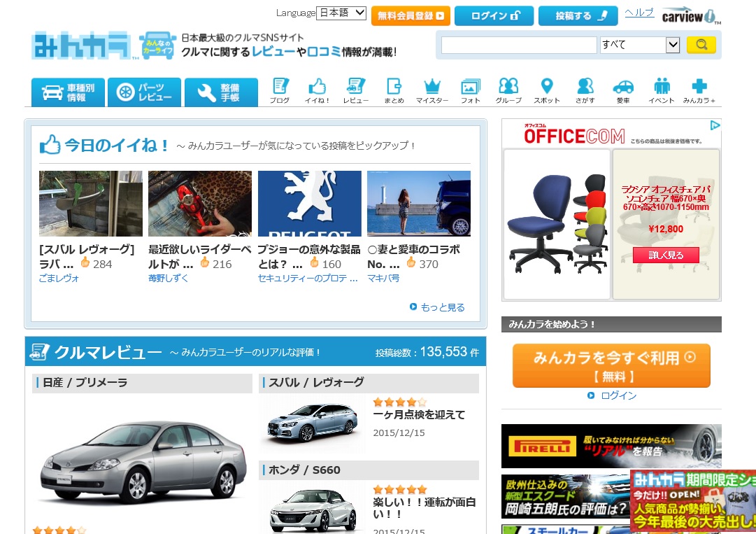This screenshot has width=756, height=534.
Task: Open the イベント event icon
Action: 662,90
